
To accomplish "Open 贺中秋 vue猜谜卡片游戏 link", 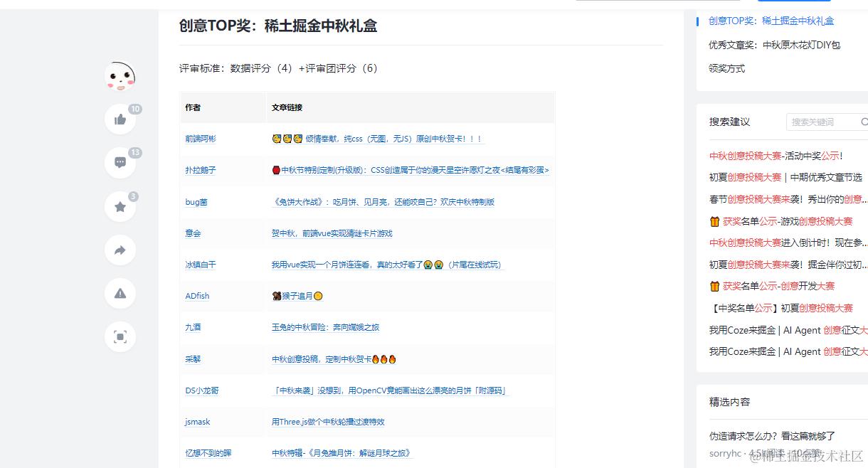I will click(x=332, y=233).
